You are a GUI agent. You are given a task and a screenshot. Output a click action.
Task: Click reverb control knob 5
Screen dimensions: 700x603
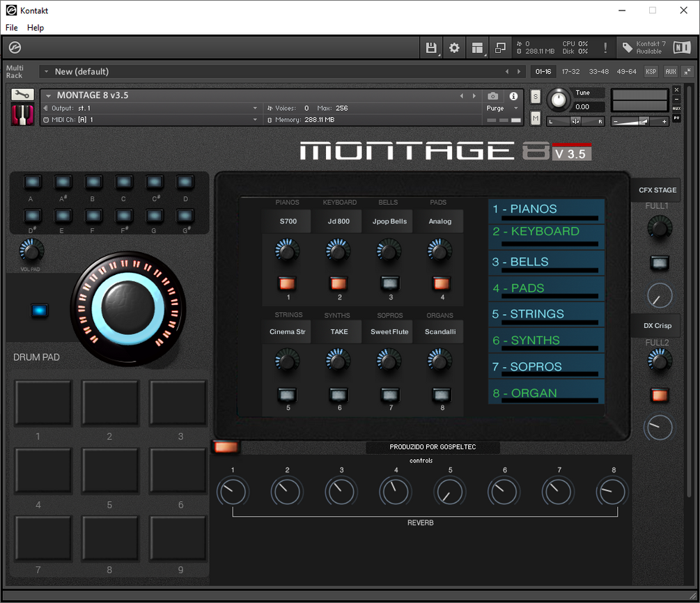[449, 492]
